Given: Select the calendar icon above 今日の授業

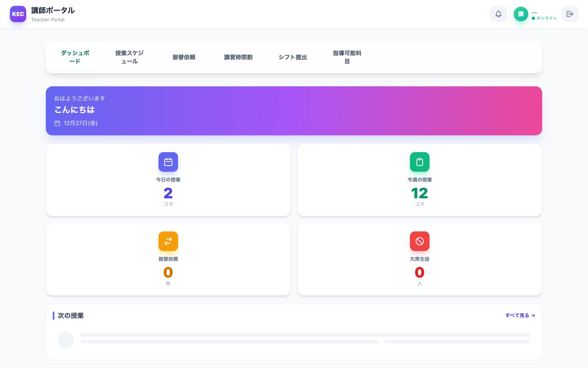Looking at the screenshot, I should (168, 162).
